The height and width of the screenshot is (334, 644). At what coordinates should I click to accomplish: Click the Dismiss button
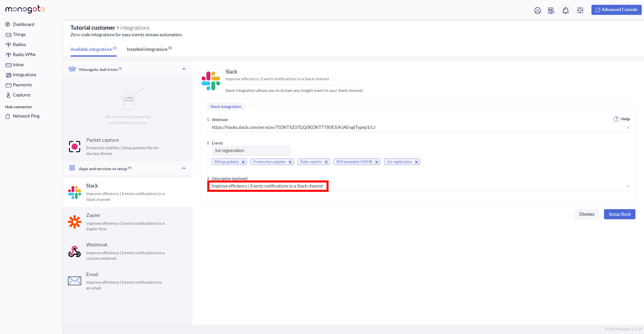(587, 214)
